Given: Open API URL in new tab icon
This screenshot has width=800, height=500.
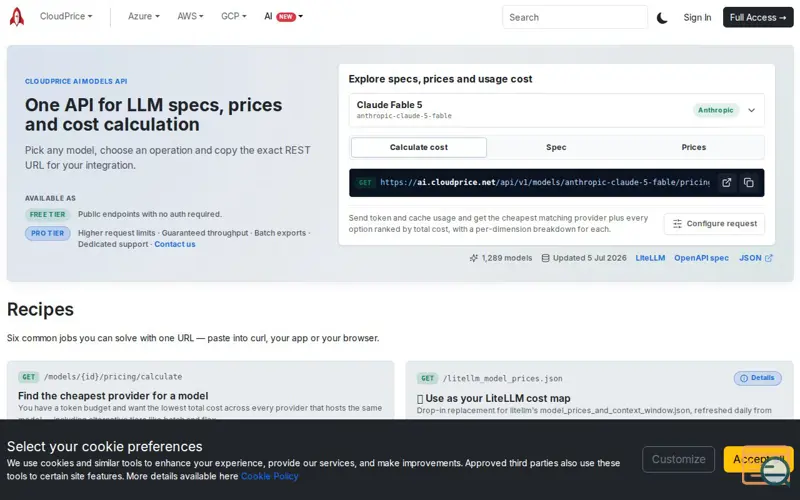Looking at the screenshot, I should 727,183.
